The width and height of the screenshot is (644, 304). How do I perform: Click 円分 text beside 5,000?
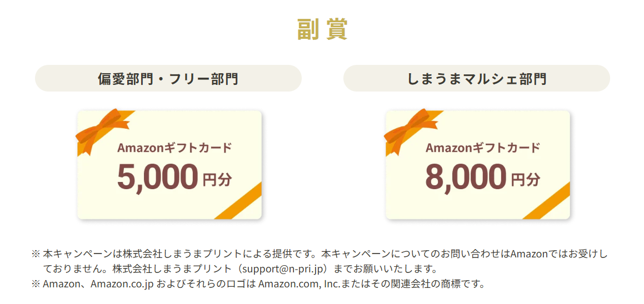[217, 179]
